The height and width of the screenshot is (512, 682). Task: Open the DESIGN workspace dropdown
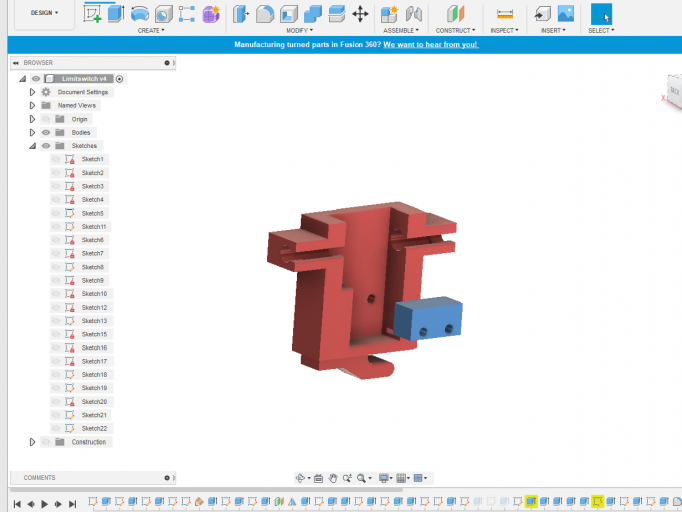43,13
